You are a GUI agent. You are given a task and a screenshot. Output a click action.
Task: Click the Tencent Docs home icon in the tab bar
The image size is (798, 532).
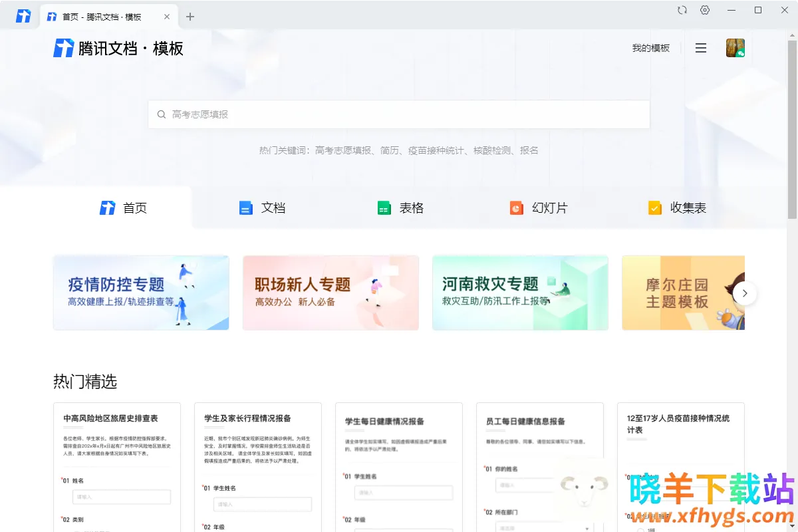(23, 16)
